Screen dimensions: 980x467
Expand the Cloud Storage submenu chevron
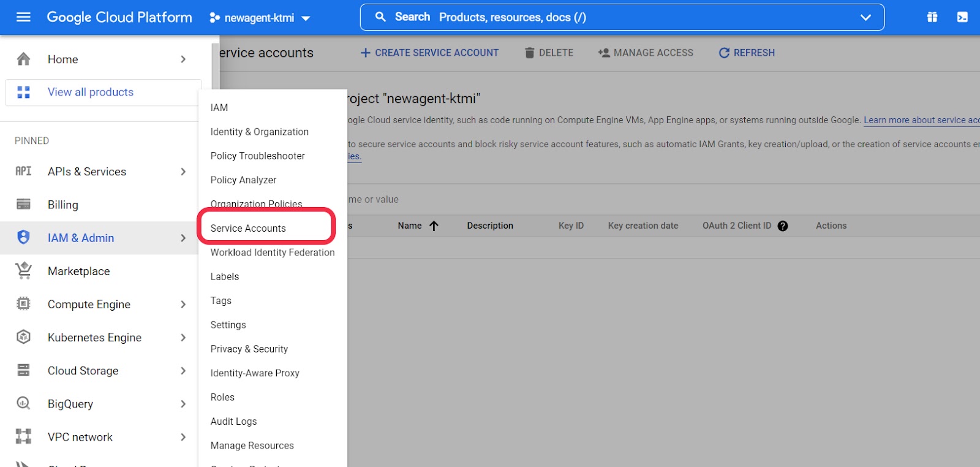(183, 370)
